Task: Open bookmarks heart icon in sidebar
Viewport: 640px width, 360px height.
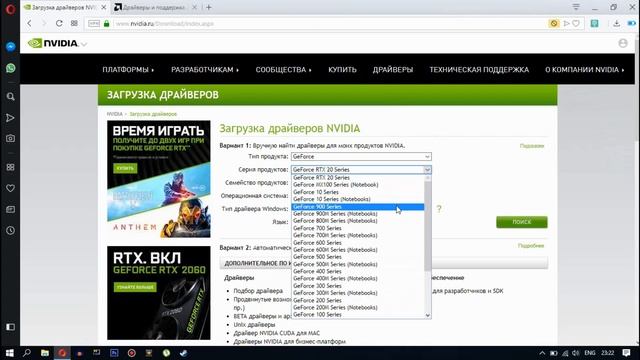Action: [11, 188]
